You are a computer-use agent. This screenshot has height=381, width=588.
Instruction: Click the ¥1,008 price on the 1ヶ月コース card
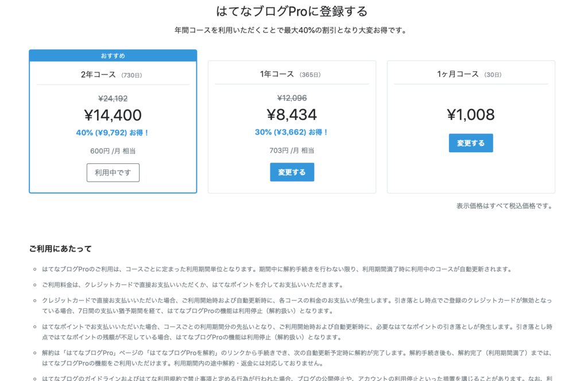(x=470, y=114)
